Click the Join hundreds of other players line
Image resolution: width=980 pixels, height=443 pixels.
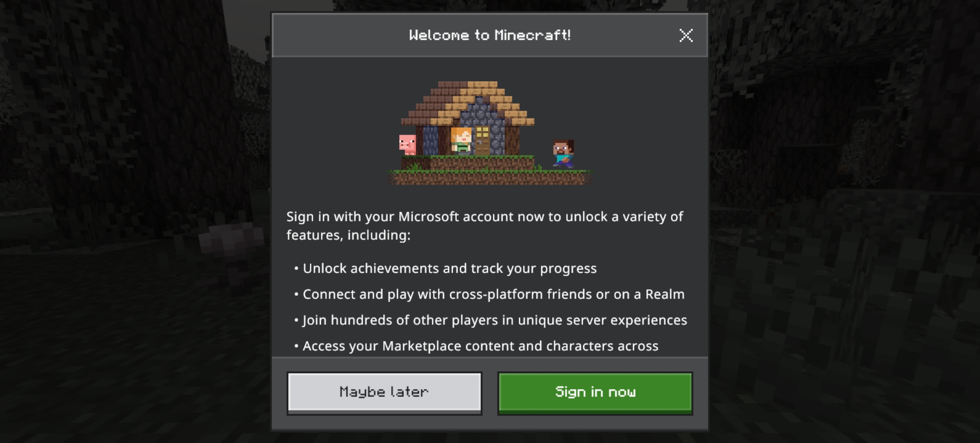click(490, 320)
